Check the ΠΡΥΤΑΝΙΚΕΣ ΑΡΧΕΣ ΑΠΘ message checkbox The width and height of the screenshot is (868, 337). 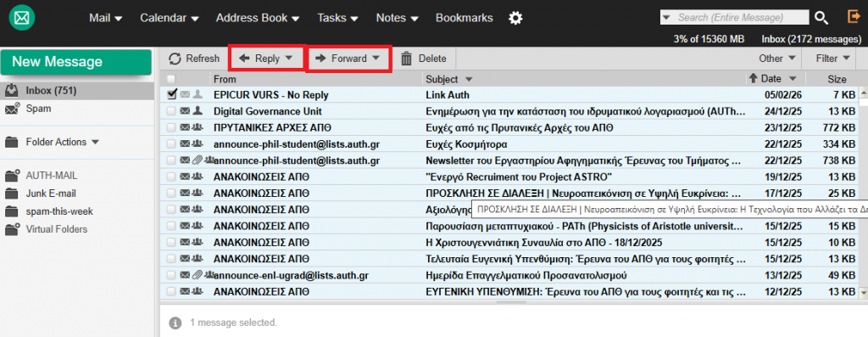pos(171,127)
